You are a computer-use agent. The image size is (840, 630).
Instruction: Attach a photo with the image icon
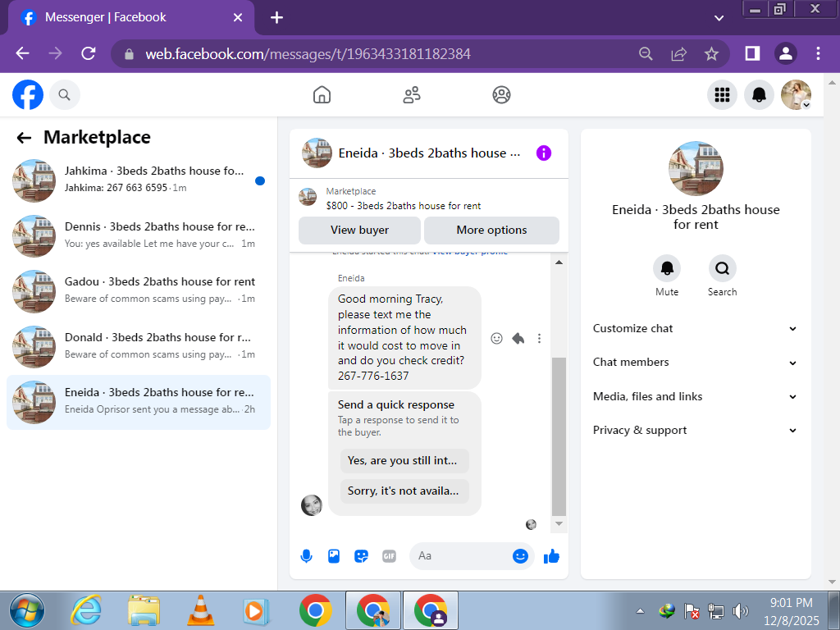tap(334, 556)
